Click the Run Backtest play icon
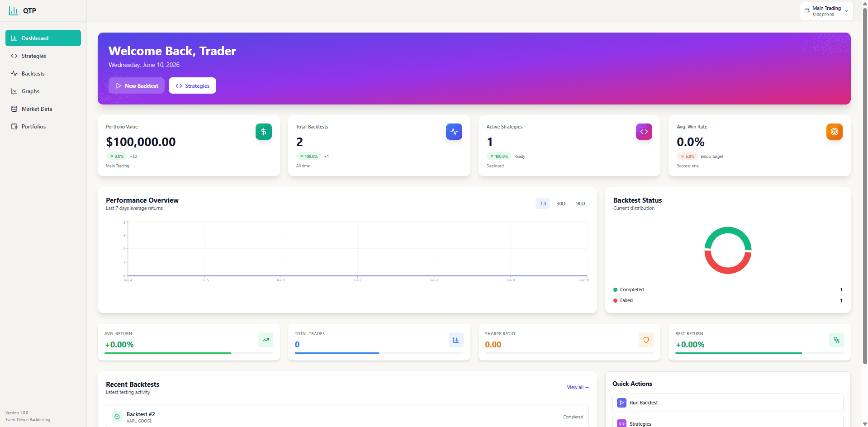This screenshot has width=868, height=427. (622, 403)
